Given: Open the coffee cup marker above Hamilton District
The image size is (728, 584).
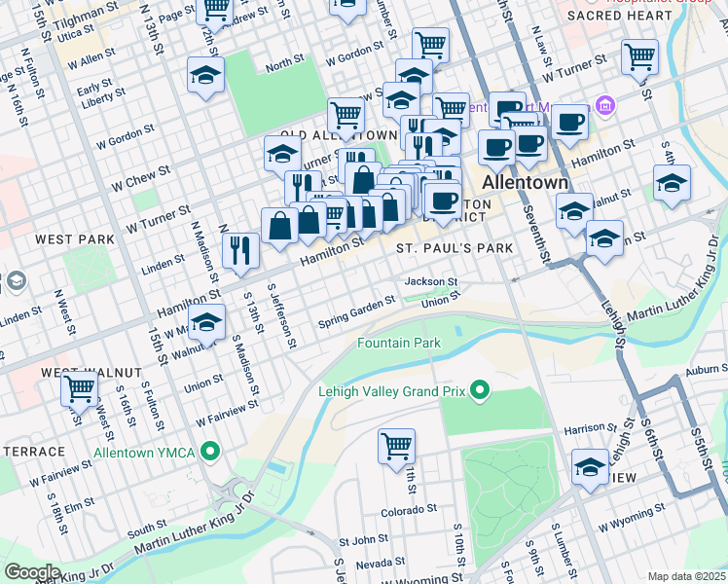Looking at the screenshot, I should (x=443, y=202).
